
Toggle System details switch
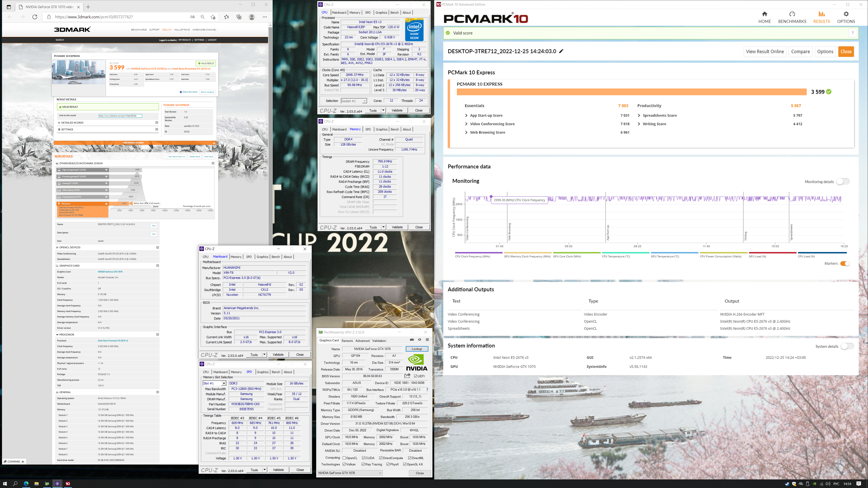tap(847, 346)
